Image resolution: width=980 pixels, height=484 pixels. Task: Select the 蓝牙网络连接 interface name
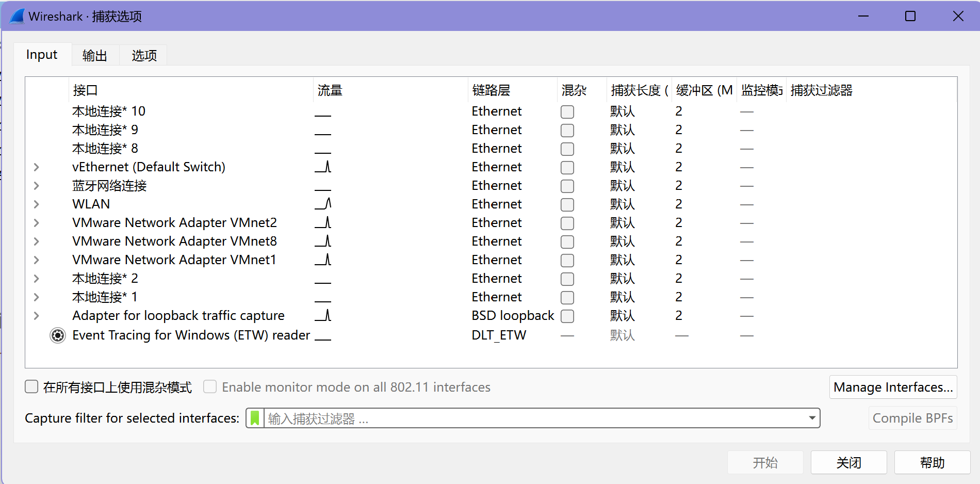pyautogui.click(x=109, y=186)
